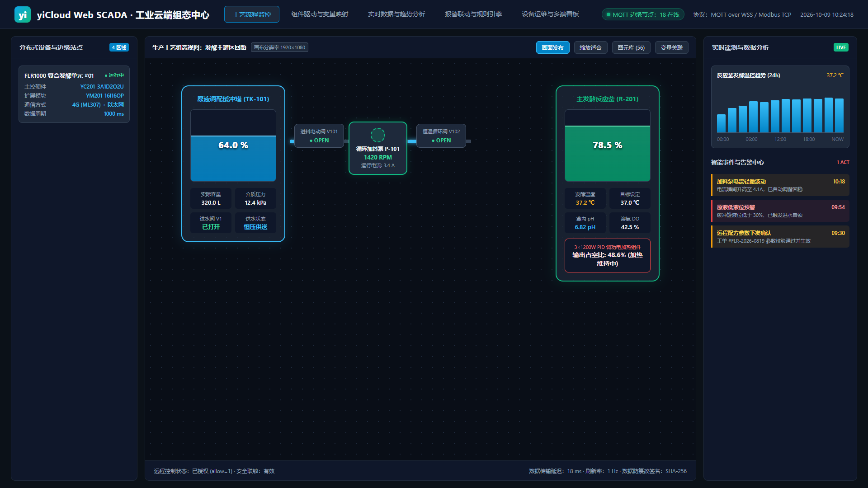Click 4G (ML307) + 以太网 value
Screen dimensions: 868x488
click(x=98, y=105)
